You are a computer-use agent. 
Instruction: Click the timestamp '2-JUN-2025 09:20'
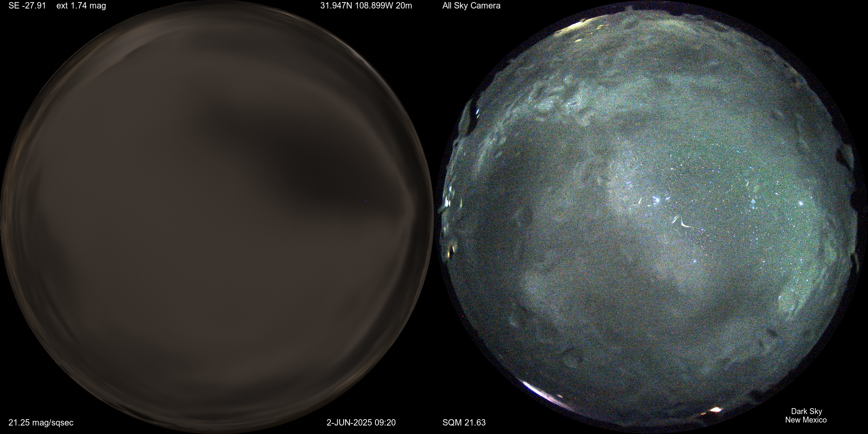click(361, 423)
